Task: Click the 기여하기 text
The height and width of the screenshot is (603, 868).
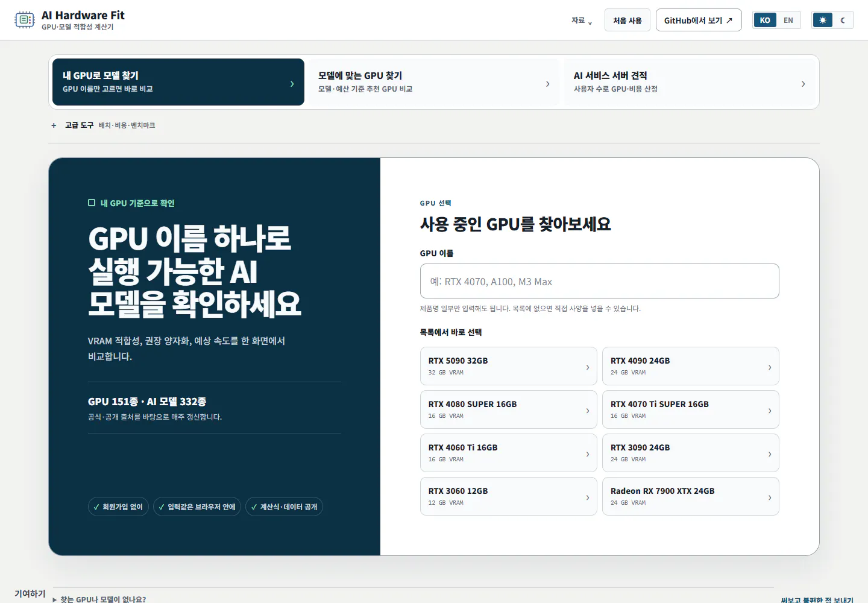Action: click(30, 593)
